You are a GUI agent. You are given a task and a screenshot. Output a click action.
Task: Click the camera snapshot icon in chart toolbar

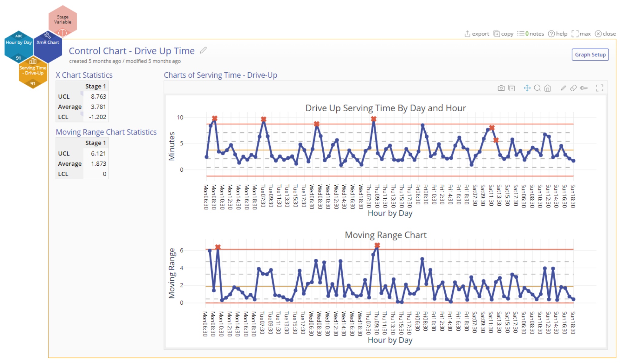[501, 88]
